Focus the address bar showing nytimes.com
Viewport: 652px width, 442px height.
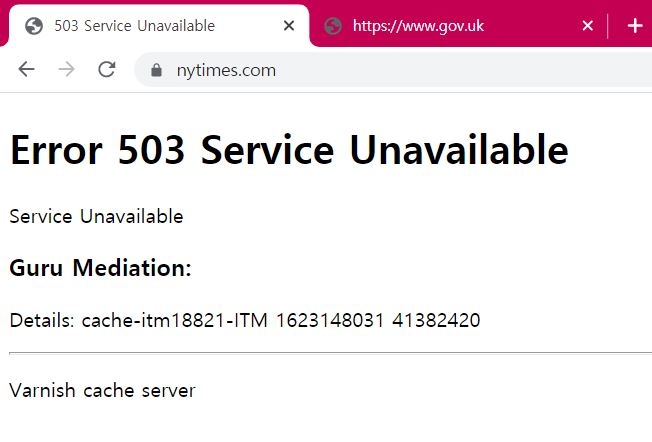tap(400, 70)
